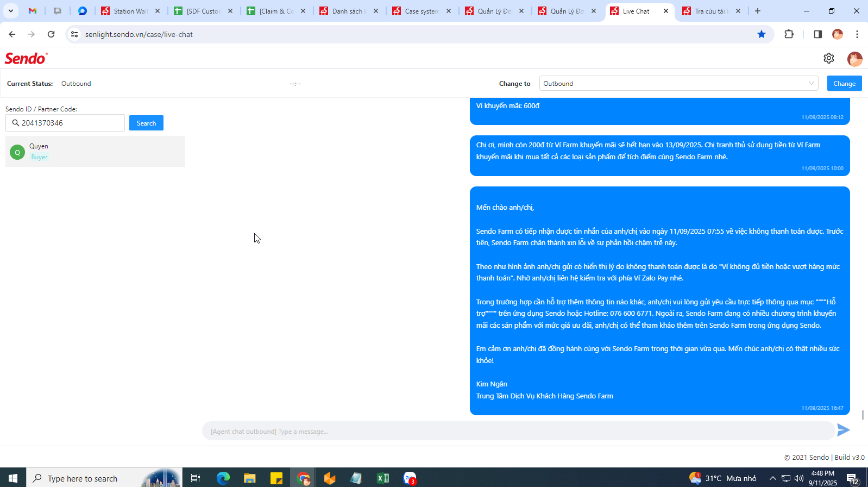Open the notification center icon
Image resolution: width=868 pixels, height=487 pixels.
click(x=853, y=478)
